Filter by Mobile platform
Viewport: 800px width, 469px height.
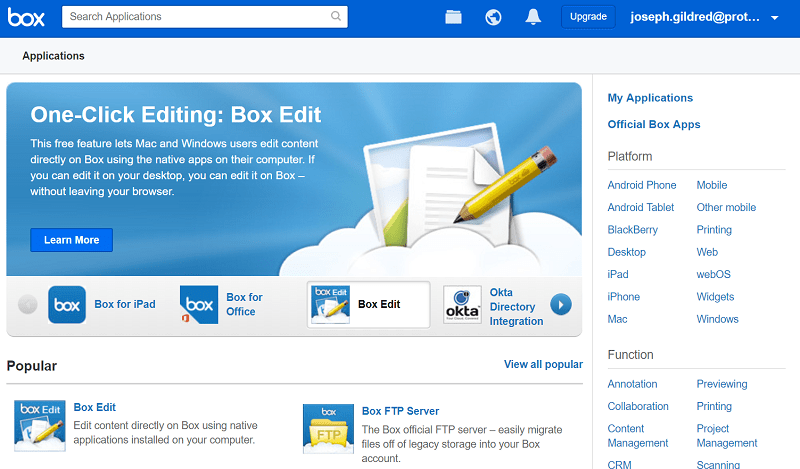point(712,185)
